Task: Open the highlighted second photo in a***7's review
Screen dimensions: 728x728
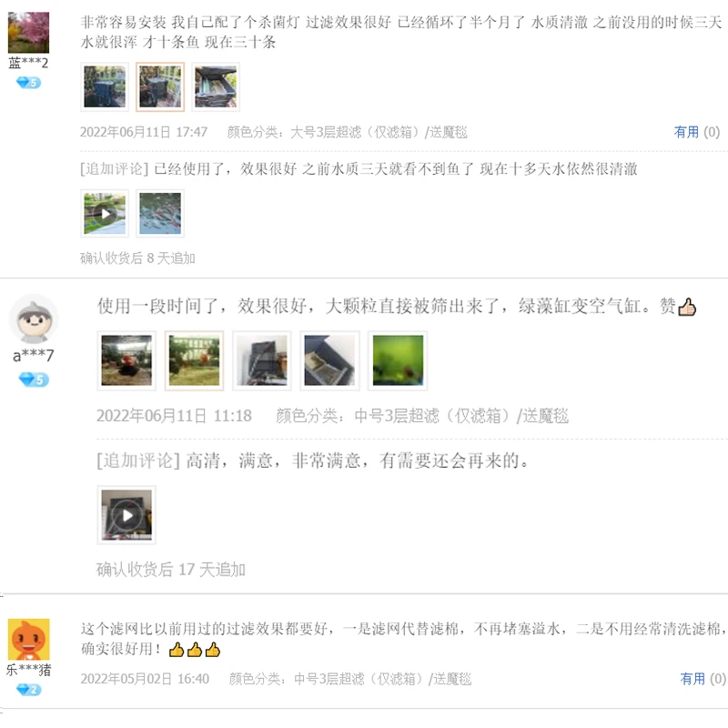Action: click(194, 360)
